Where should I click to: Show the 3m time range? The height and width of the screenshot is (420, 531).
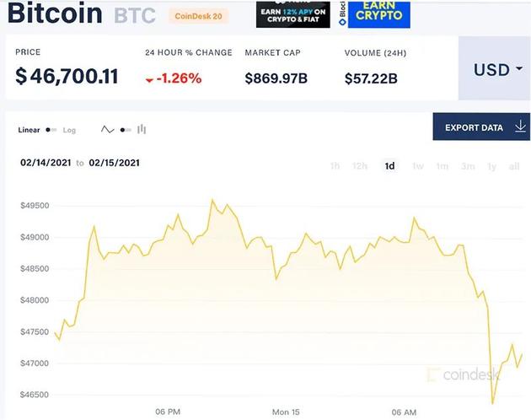[x=468, y=166]
